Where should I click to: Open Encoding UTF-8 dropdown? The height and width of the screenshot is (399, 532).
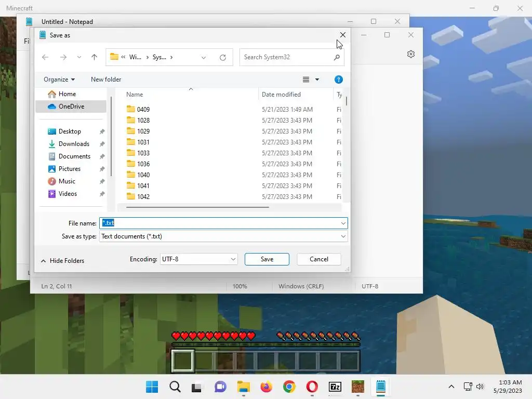click(x=198, y=259)
